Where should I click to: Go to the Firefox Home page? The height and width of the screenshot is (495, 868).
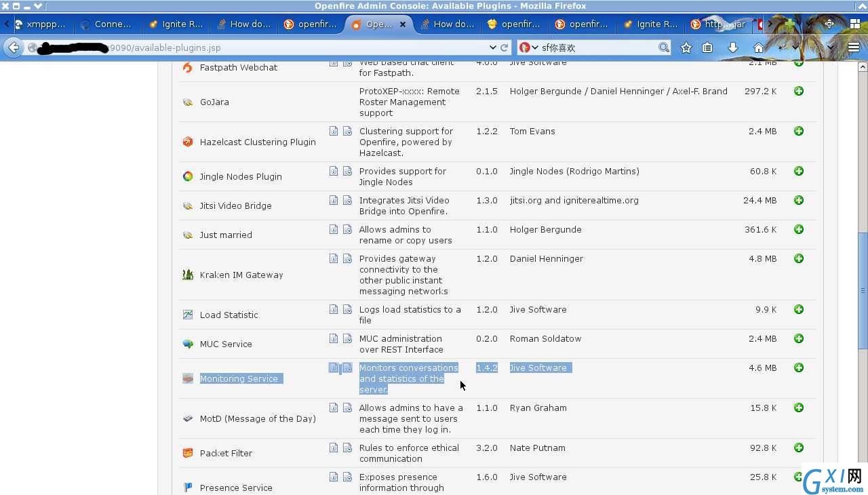[x=758, y=47]
